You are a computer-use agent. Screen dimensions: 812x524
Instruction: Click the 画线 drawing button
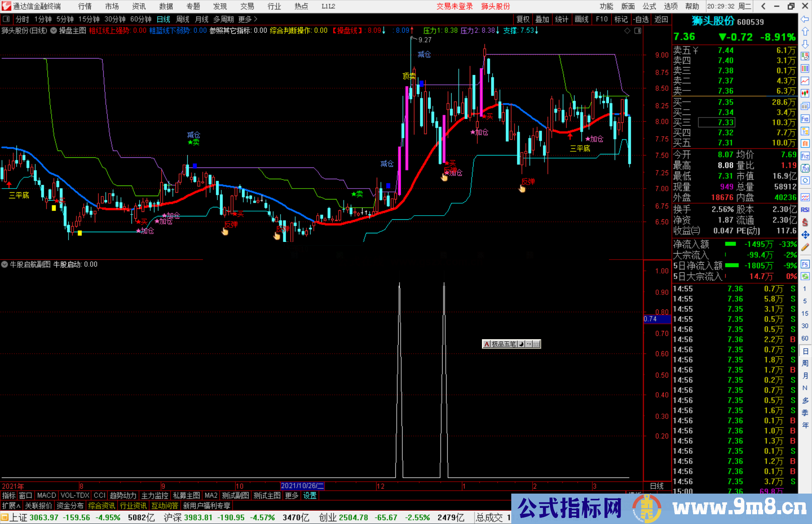[x=582, y=19]
